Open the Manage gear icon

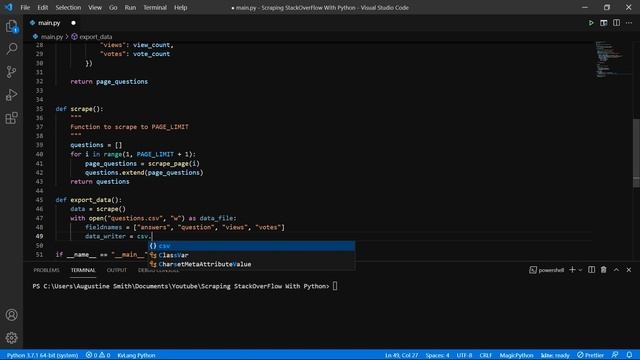point(11,338)
